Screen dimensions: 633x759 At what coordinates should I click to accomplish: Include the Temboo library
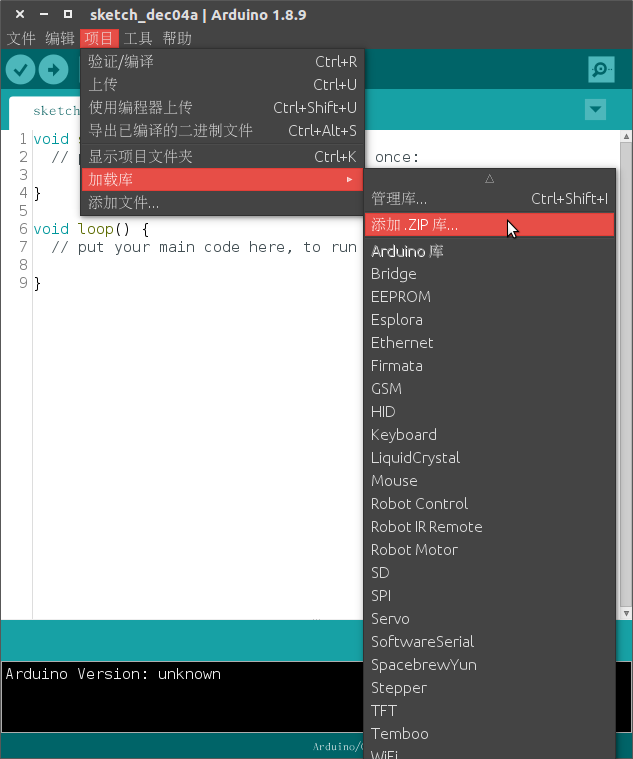(x=489, y=734)
